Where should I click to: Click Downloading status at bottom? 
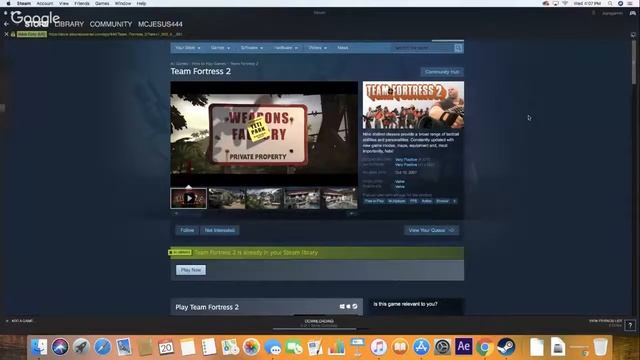click(319, 323)
